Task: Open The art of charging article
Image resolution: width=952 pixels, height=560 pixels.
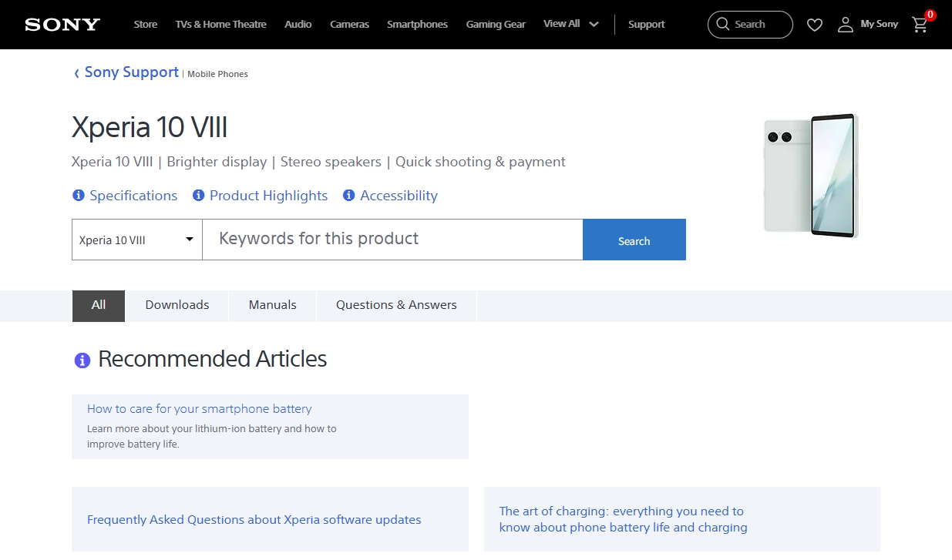Action: click(x=623, y=519)
